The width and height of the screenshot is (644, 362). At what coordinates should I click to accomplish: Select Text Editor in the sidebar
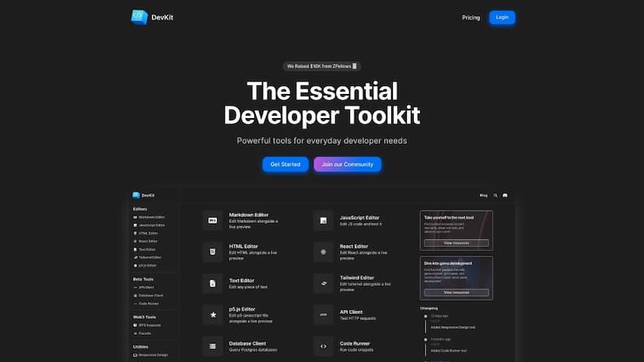pos(145,249)
